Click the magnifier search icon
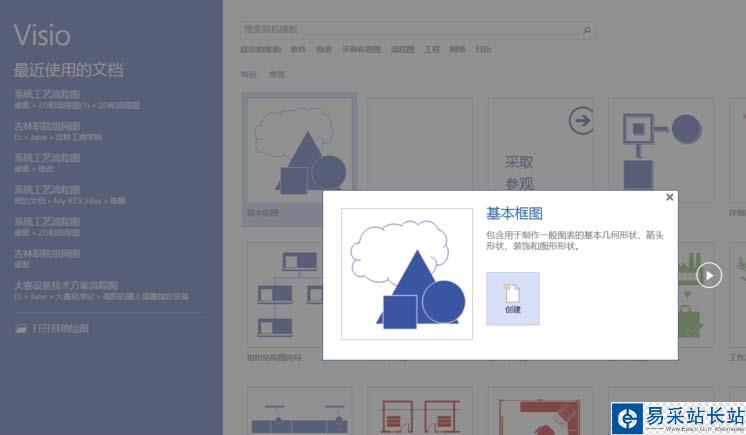746x435 pixels. coord(587,30)
